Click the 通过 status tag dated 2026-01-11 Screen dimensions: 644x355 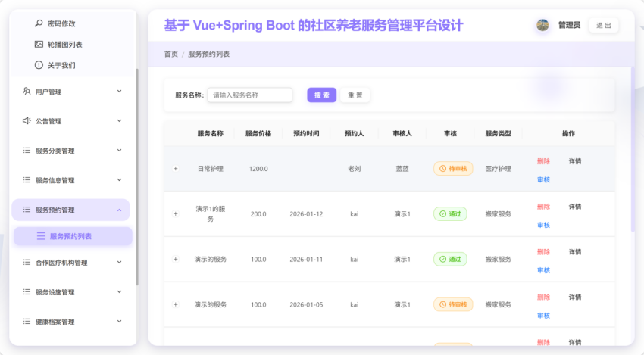[x=450, y=259]
